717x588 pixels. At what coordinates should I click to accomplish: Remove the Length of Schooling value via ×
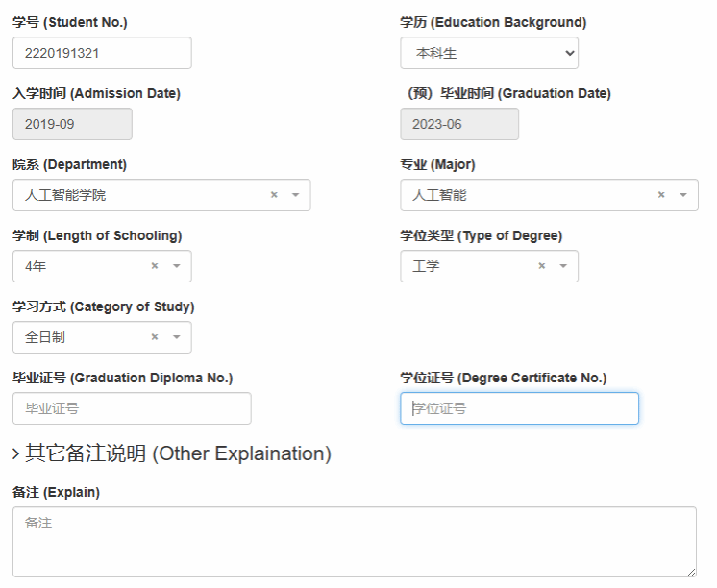tap(155, 266)
